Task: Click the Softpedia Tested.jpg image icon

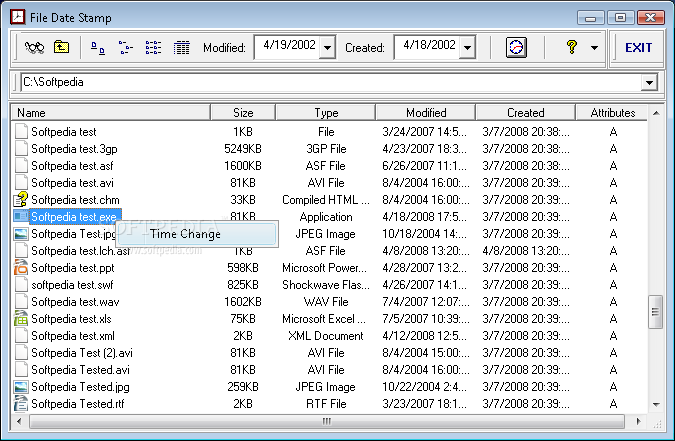Action: click(21, 387)
